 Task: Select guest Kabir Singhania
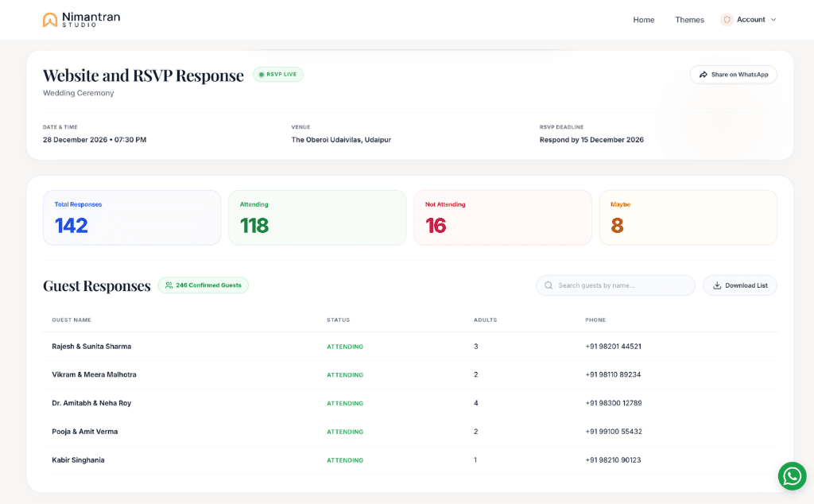pos(78,460)
